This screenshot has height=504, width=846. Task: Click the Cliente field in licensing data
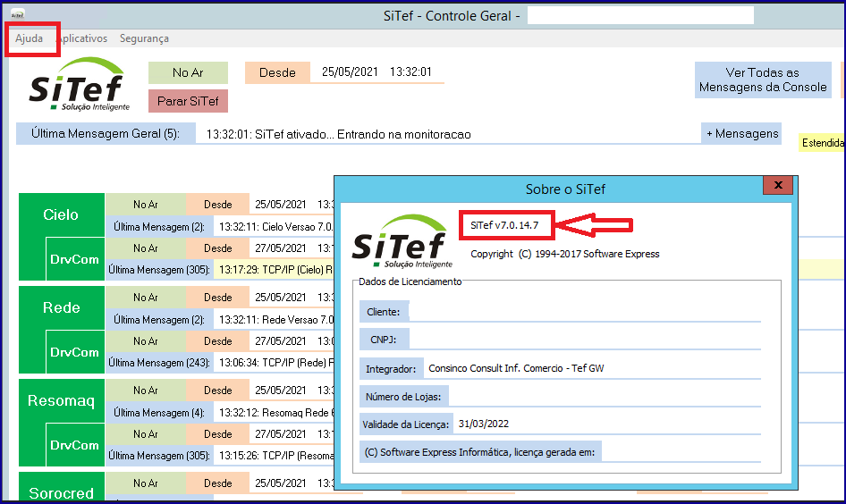tap(585, 311)
